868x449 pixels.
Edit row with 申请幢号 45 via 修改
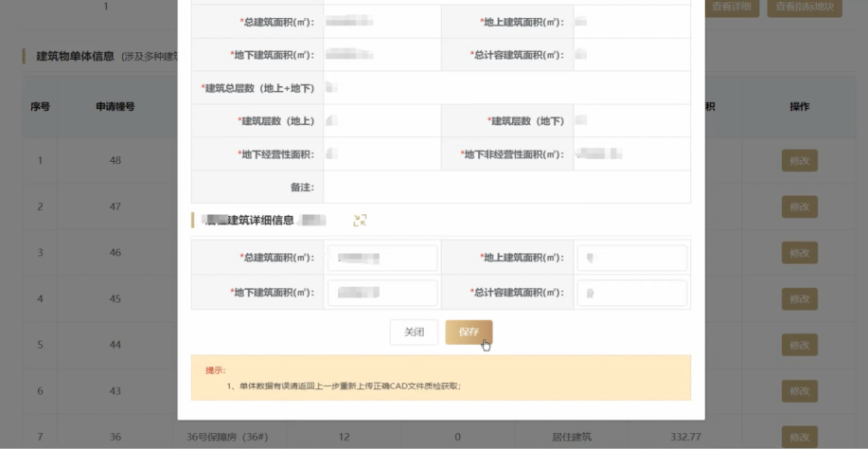(799, 299)
